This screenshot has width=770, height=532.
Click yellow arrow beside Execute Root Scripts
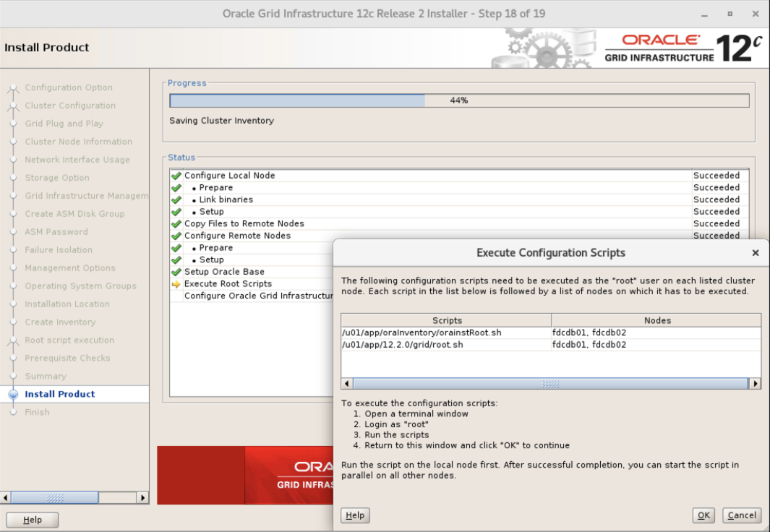176,283
